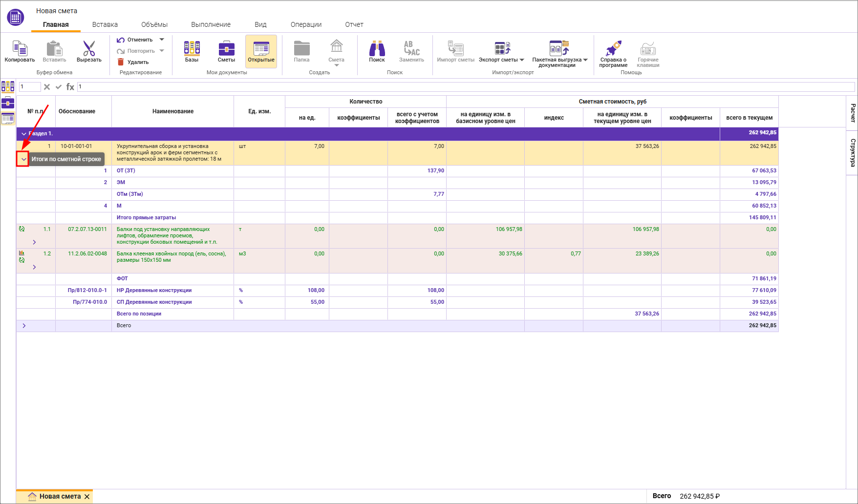This screenshot has height=504, width=858.
Task: Toggle the Открытые documents button
Action: [x=261, y=51]
